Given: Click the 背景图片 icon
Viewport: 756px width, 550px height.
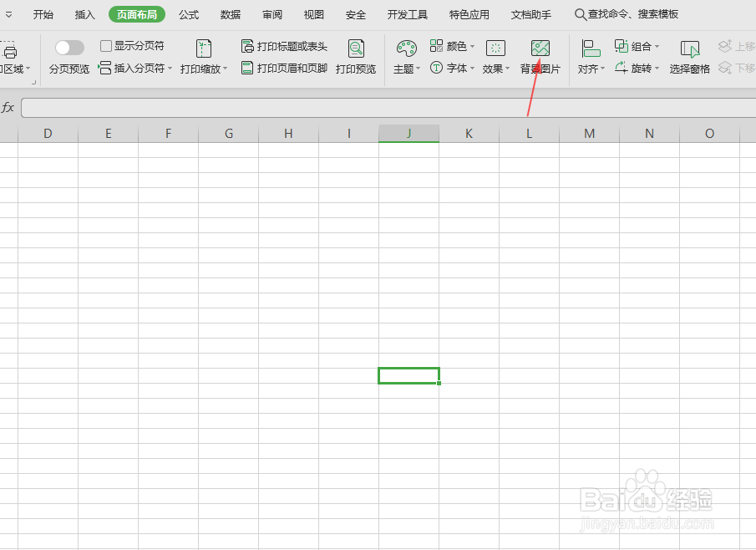Looking at the screenshot, I should [x=540, y=48].
